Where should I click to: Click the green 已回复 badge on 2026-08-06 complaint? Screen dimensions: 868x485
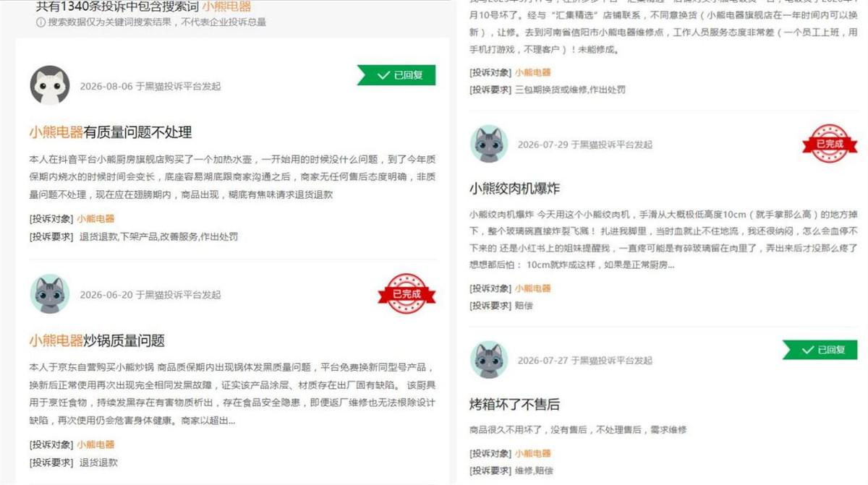click(x=396, y=74)
